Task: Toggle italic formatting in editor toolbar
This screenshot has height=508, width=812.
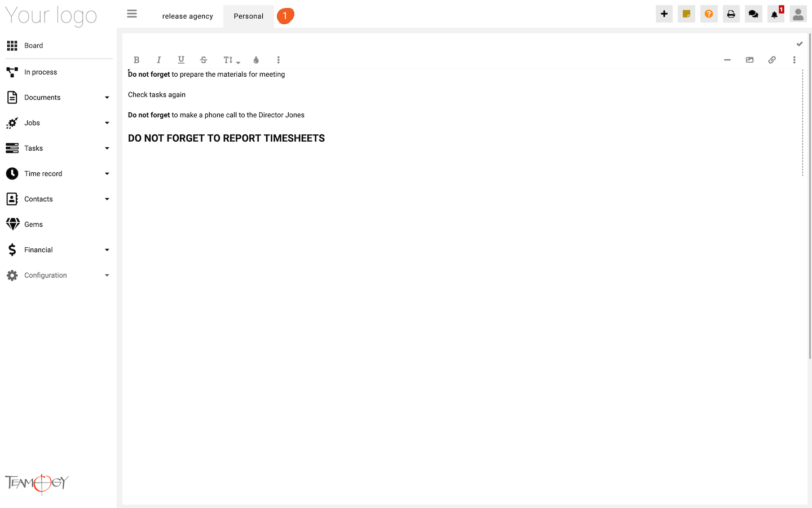Action: [159, 60]
